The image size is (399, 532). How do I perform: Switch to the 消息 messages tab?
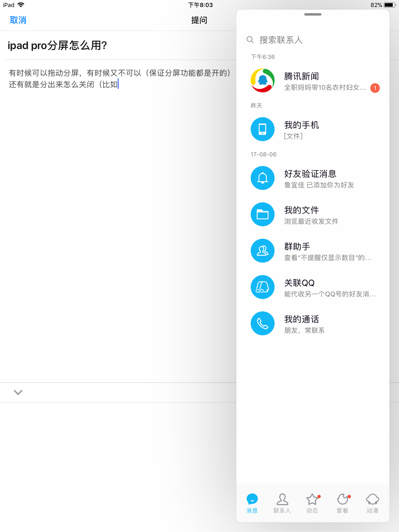tap(252, 503)
